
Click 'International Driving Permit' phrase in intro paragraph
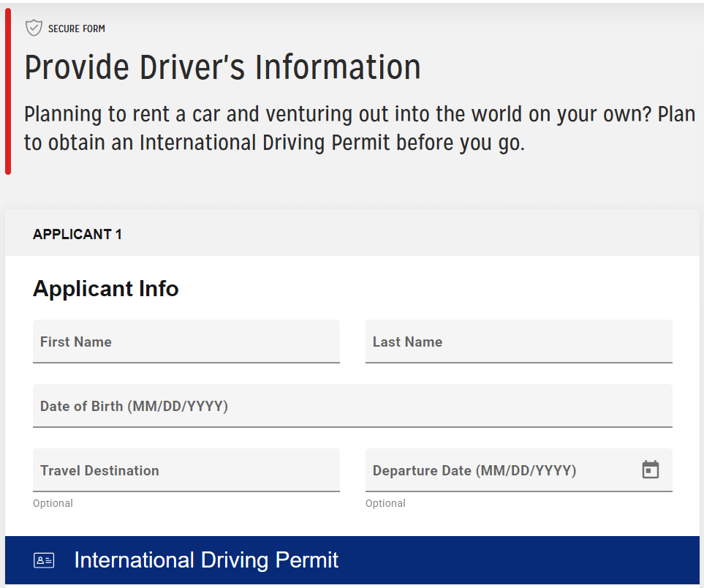tap(265, 143)
